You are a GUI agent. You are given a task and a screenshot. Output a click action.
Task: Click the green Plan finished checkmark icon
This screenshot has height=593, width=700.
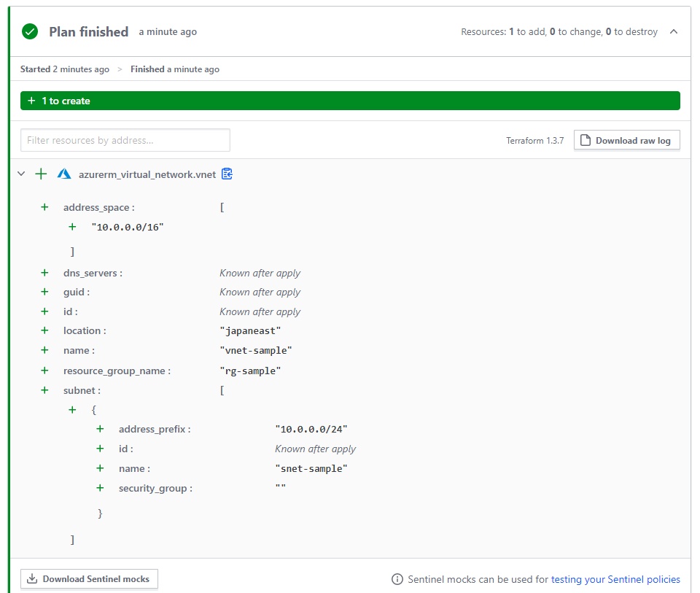(30, 31)
